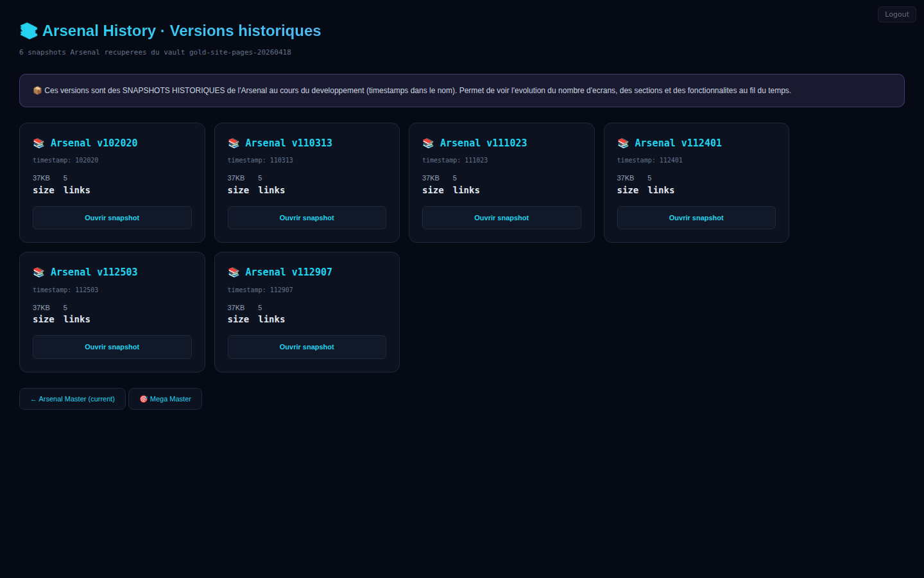Open snapshot for Arsenal v112503

click(112, 347)
